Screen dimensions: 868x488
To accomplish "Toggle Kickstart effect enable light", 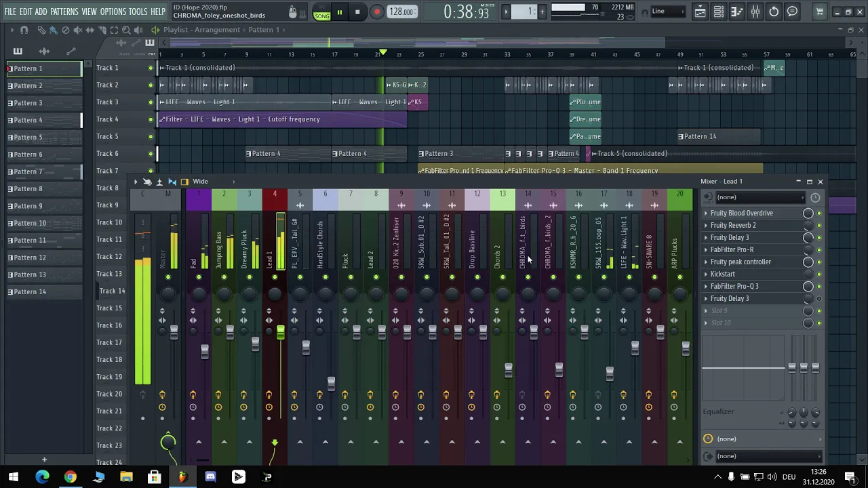I will (x=819, y=274).
